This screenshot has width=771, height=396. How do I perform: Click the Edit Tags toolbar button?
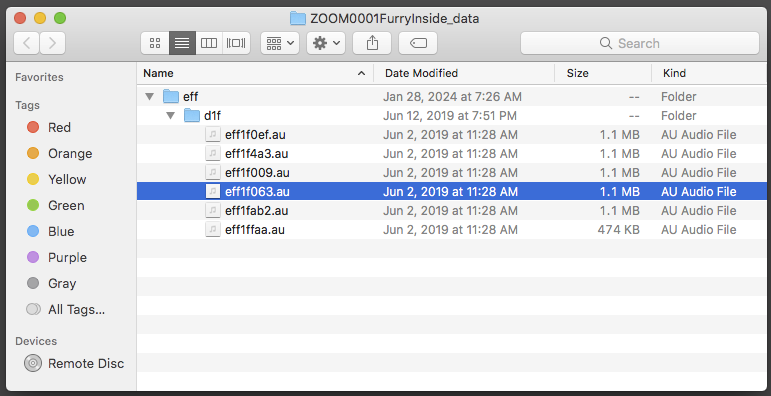(x=418, y=43)
